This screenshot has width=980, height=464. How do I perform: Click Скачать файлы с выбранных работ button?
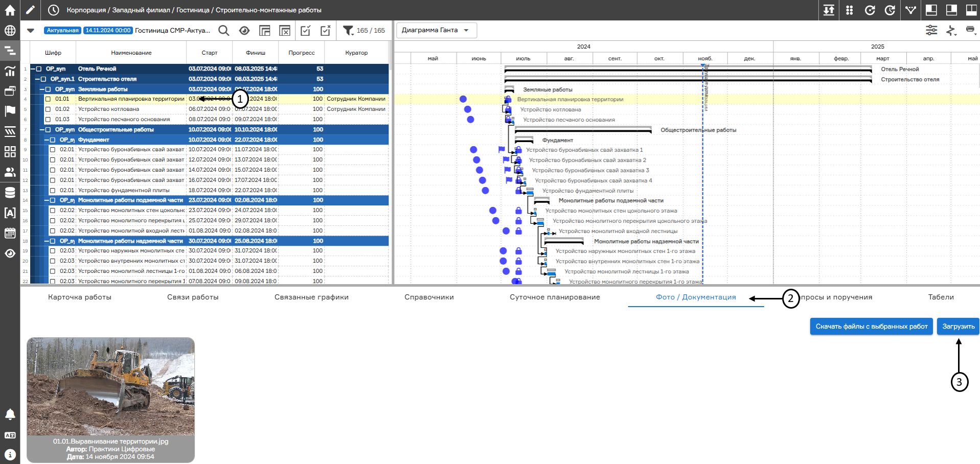(872, 327)
